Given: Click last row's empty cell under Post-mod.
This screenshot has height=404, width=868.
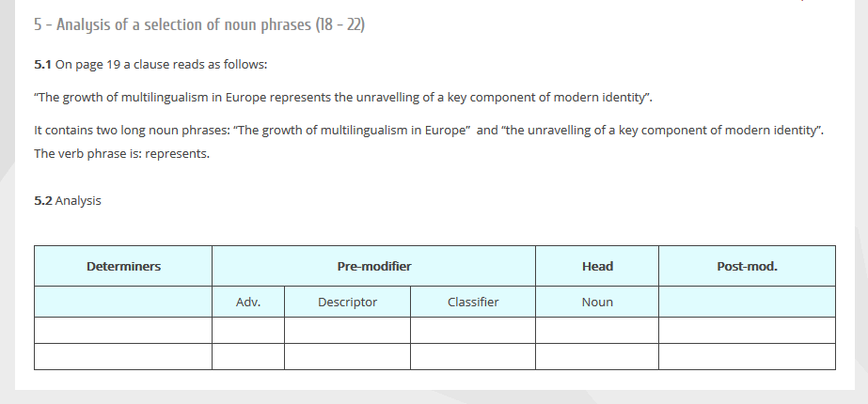Looking at the screenshot, I should (747, 357).
